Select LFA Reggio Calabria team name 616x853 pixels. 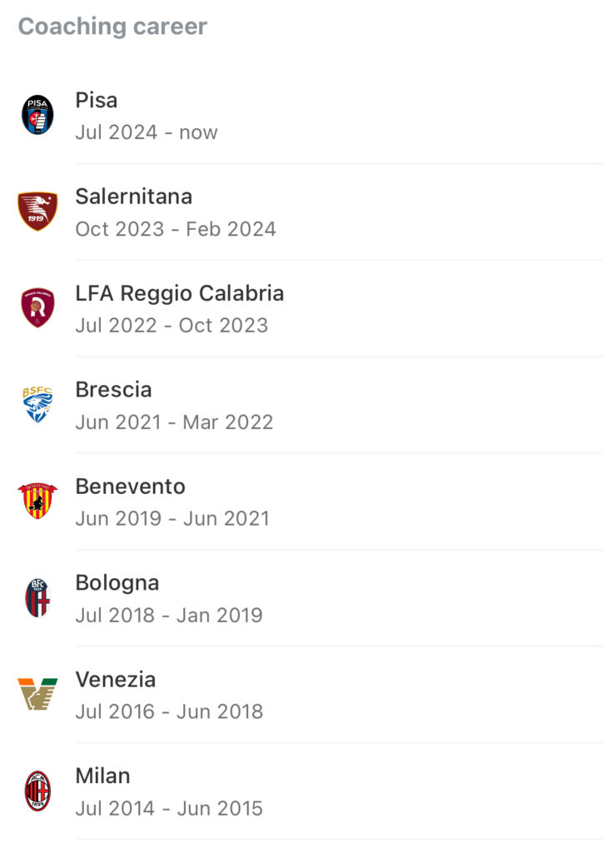click(180, 293)
